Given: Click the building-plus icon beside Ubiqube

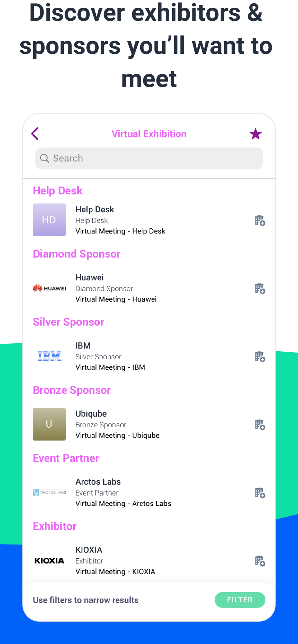Looking at the screenshot, I should (260, 425).
